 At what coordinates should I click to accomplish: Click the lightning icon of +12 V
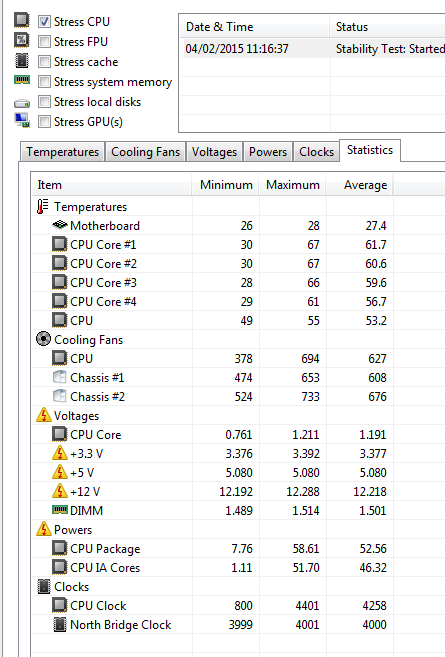pyautogui.click(x=60, y=491)
